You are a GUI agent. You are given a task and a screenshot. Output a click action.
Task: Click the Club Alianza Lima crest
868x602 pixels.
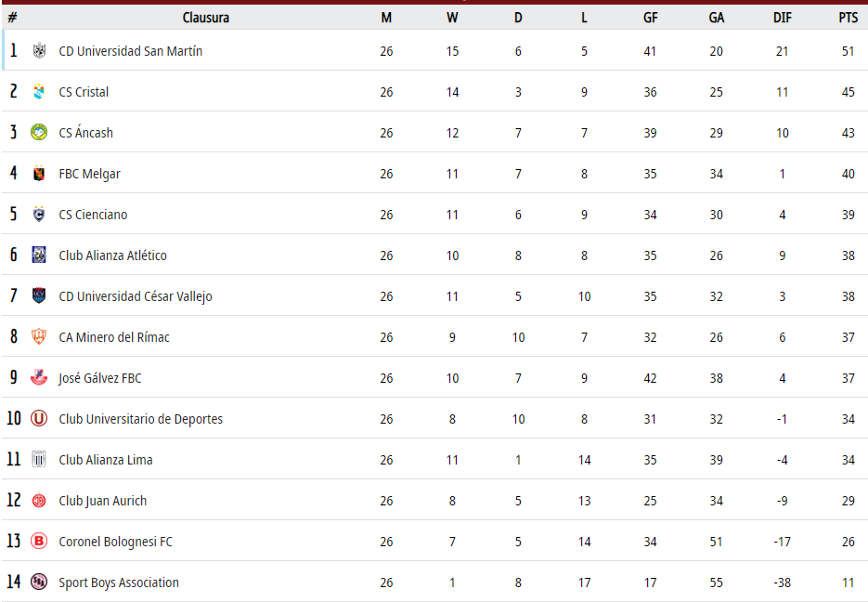point(39,460)
